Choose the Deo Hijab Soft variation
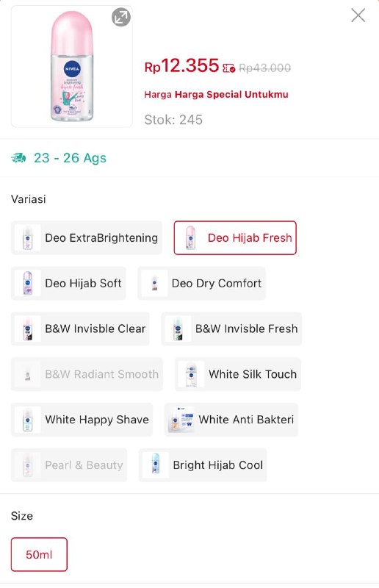The width and height of the screenshot is (379, 588). pos(68,283)
